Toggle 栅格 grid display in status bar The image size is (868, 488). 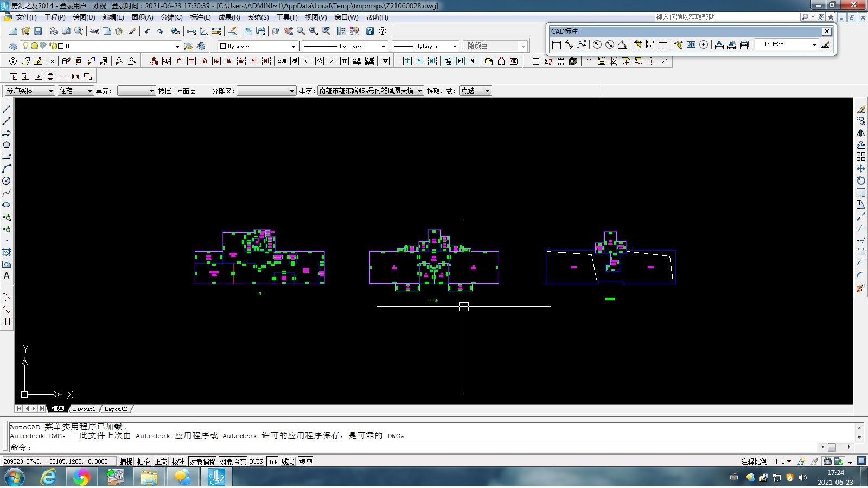[144, 461]
